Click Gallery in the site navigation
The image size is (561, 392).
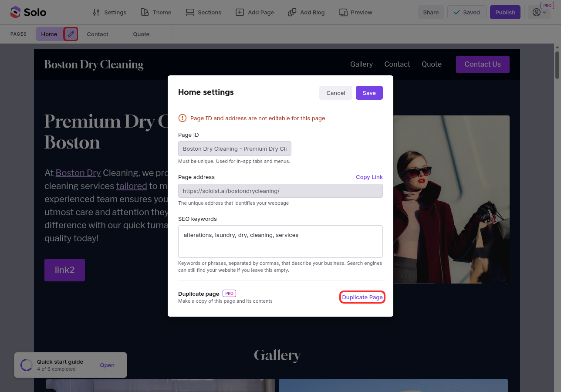[362, 64]
